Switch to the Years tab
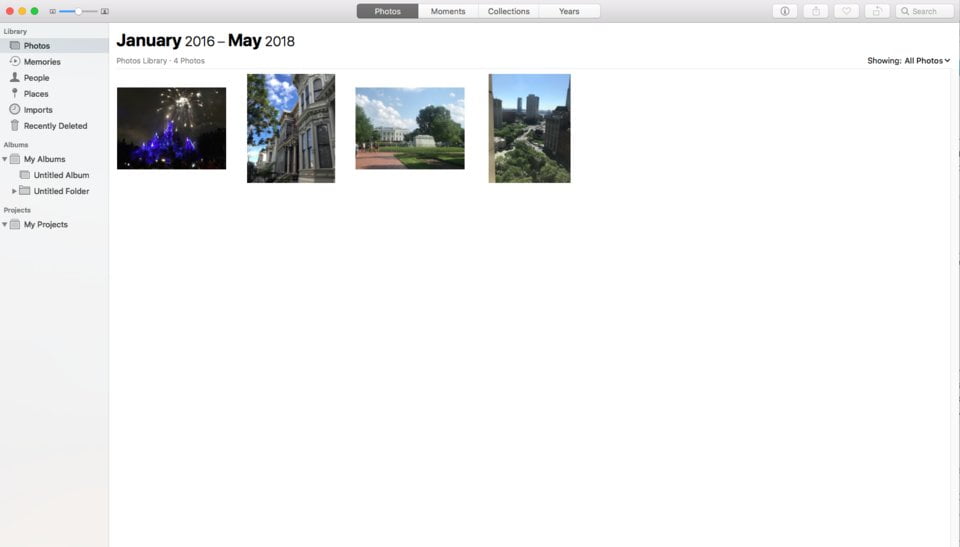 (x=569, y=11)
